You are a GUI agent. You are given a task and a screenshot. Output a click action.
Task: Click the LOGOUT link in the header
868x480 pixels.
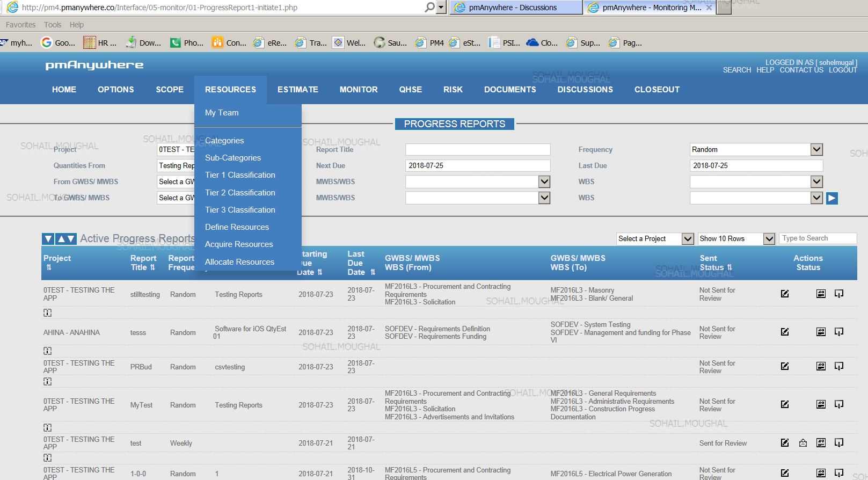[x=843, y=70]
